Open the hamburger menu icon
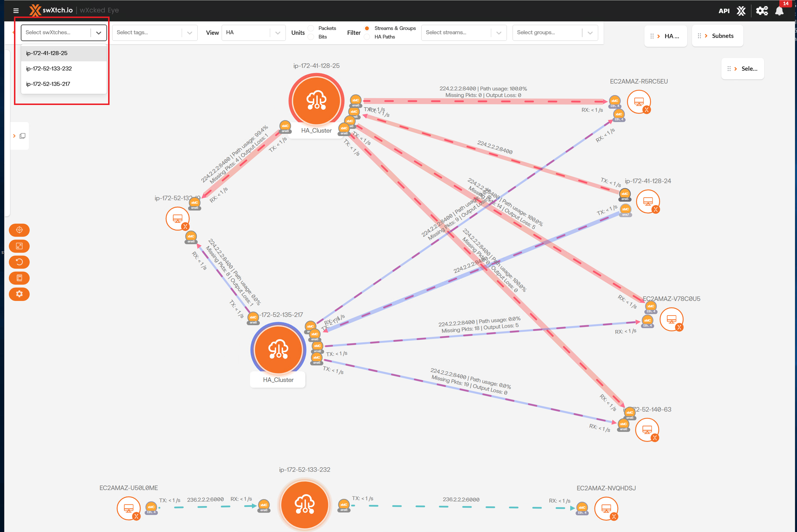Screen dimensions: 797x532 coord(16,11)
